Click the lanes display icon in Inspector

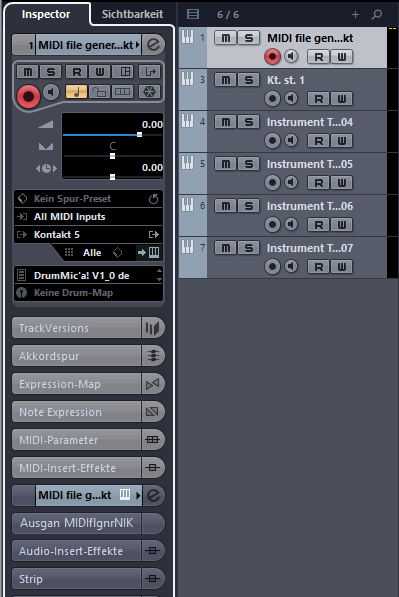[122, 91]
